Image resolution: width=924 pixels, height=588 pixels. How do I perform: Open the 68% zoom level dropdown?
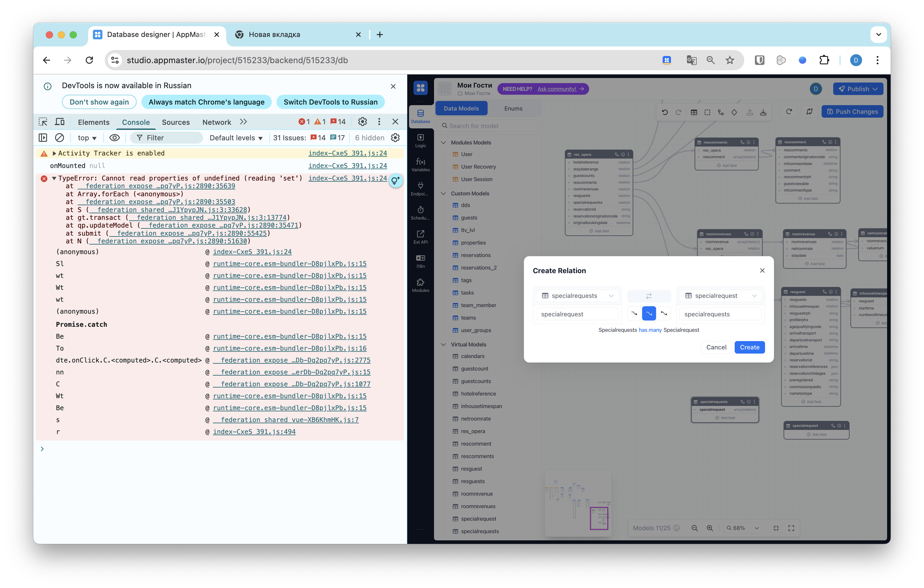click(x=743, y=528)
